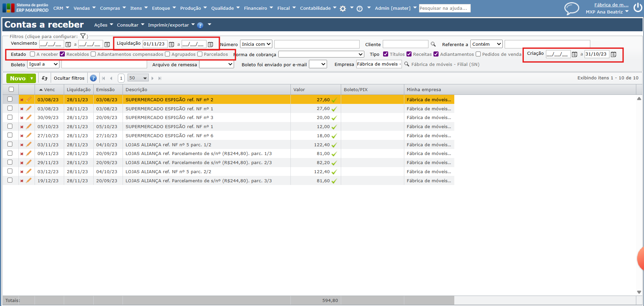Click the filter funnel configuration icon
644x306 pixels.
click(x=83, y=36)
